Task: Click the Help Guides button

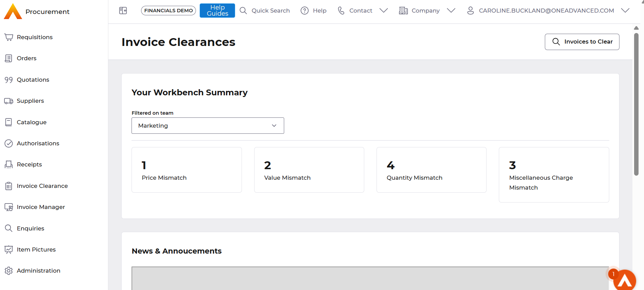Action: 217,11
